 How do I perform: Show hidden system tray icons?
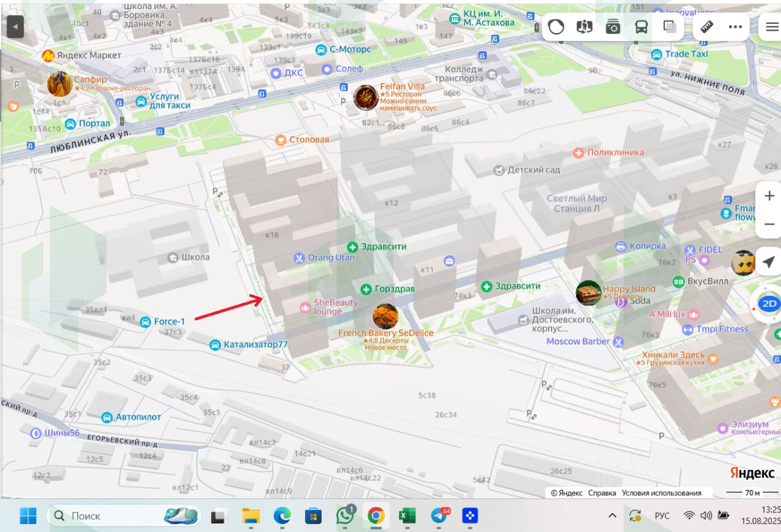coord(612,516)
